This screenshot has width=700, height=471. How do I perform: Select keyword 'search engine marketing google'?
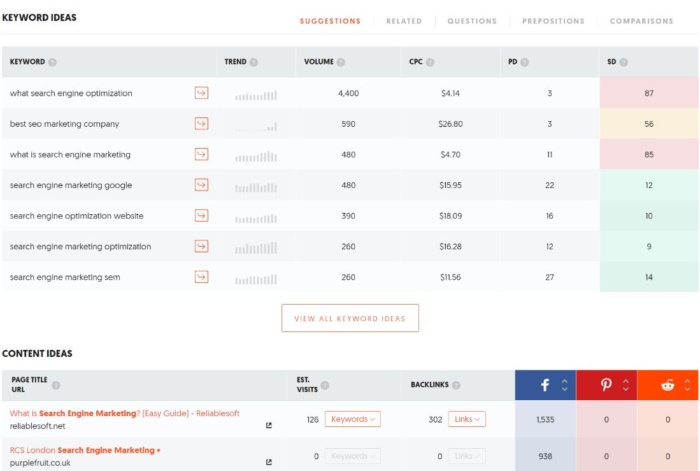(71, 185)
